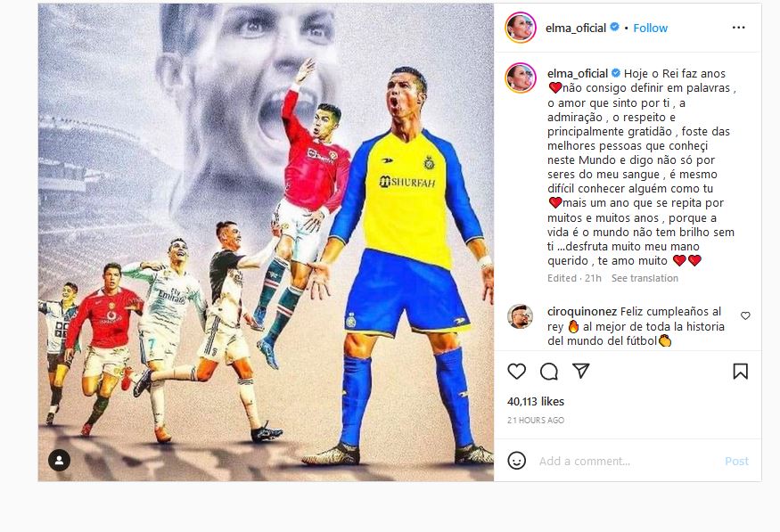This screenshot has height=532, width=780.
Task: View the 40,113 likes list
Action: (536, 401)
